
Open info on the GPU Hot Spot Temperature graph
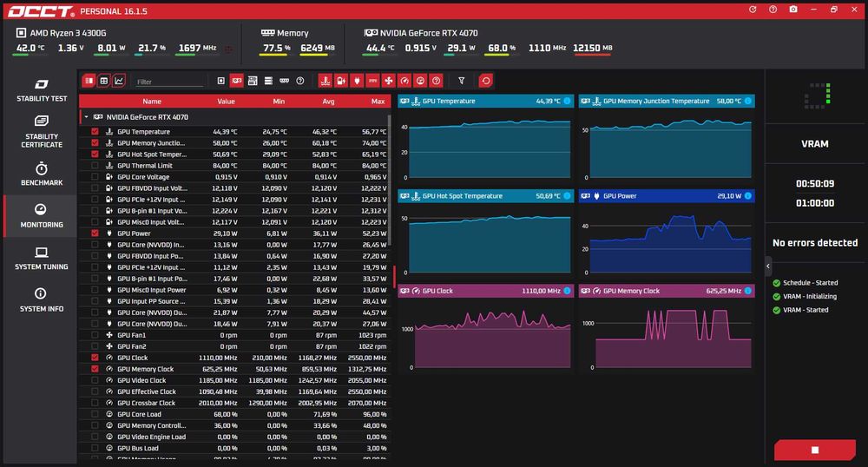coord(567,196)
